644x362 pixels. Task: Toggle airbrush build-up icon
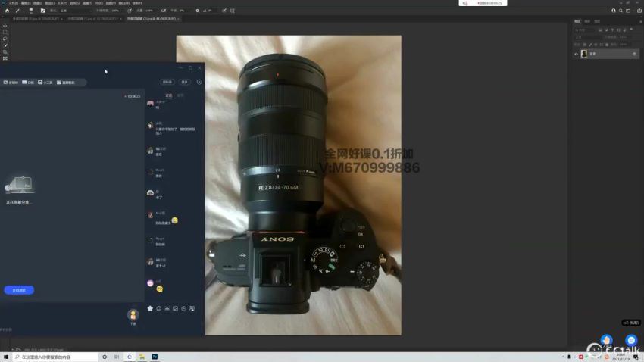(x=164, y=11)
